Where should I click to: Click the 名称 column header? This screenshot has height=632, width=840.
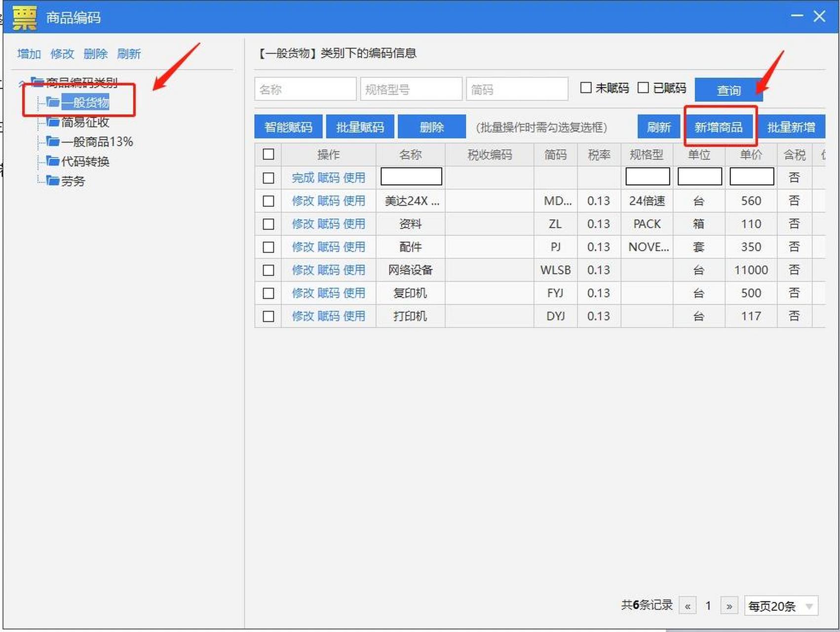411,155
